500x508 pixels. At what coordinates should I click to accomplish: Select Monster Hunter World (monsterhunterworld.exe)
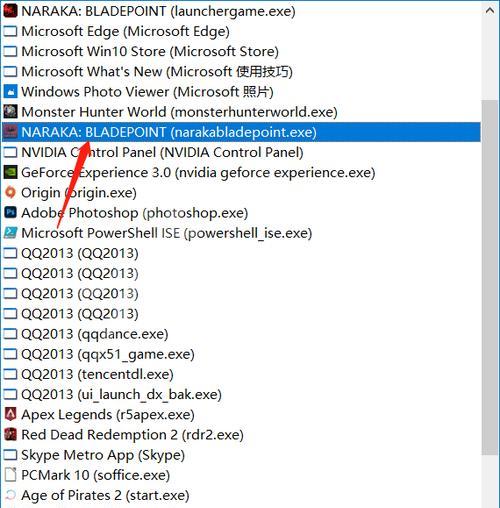tap(241, 112)
